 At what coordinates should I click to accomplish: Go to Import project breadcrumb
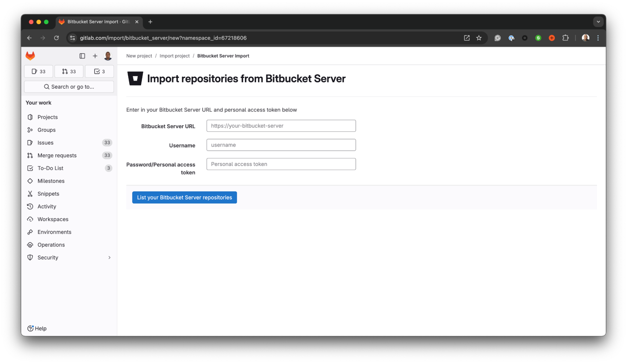point(175,56)
